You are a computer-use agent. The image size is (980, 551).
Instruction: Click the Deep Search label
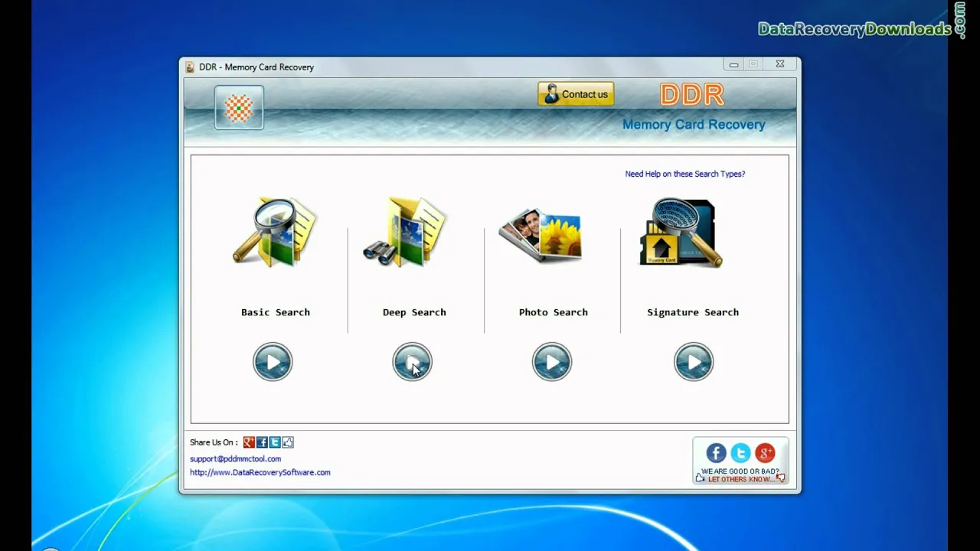click(414, 312)
